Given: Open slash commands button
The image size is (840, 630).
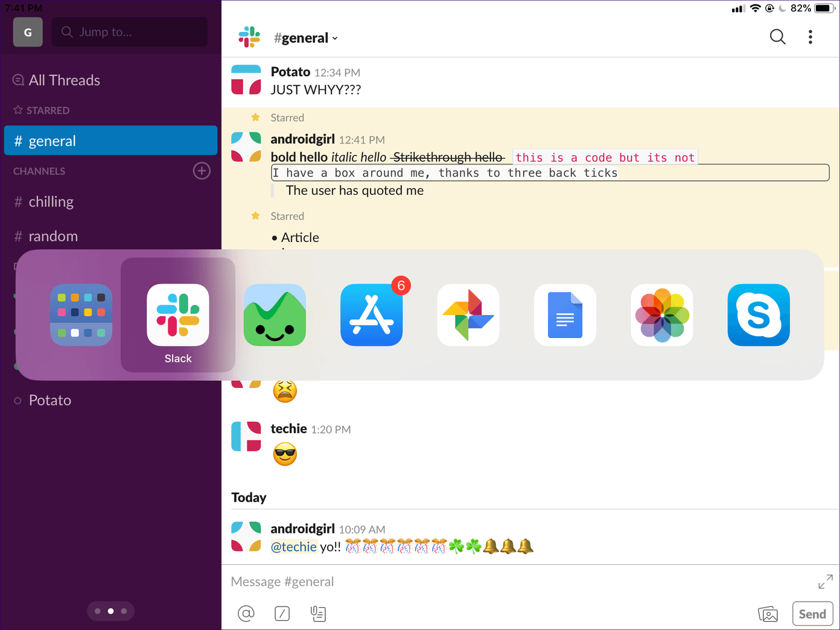Looking at the screenshot, I should pyautogui.click(x=282, y=614).
